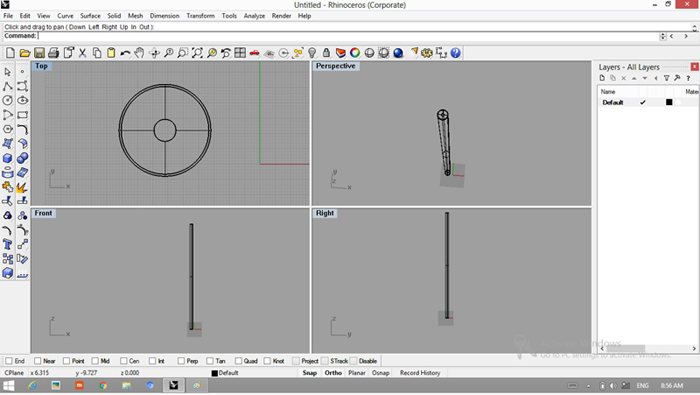Open the Print icon in toolbar
Viewport: 700px width, 395px height.
[x=54, y=53]
